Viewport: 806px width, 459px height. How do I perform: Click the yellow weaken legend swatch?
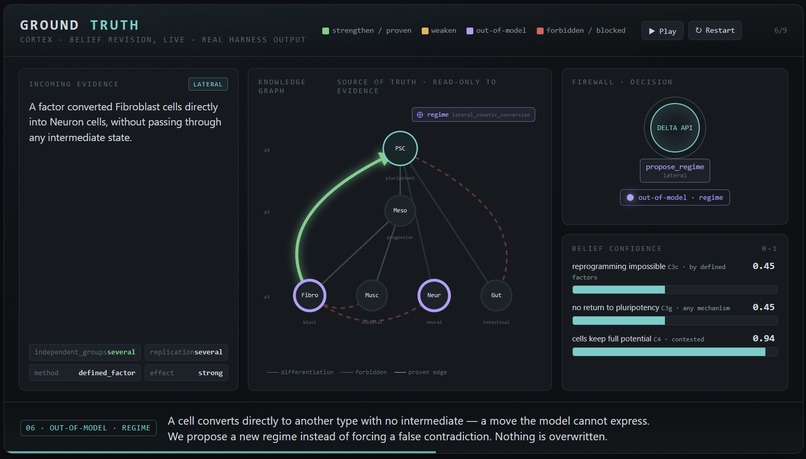425,31
